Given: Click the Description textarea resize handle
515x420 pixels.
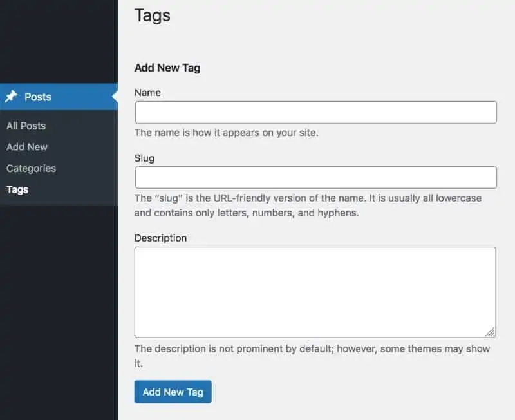Looking at the screenshot, I should [491, 332].
